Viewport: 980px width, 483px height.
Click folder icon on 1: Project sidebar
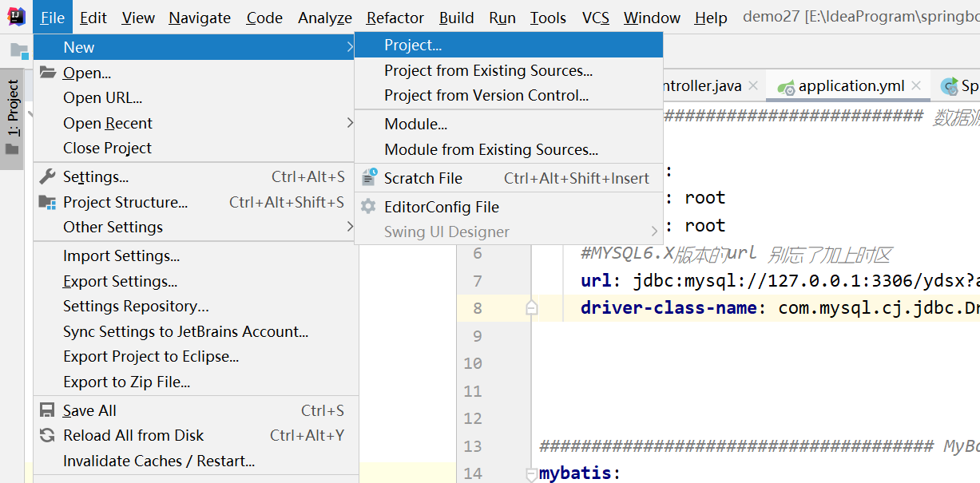[x=12, y=148]
